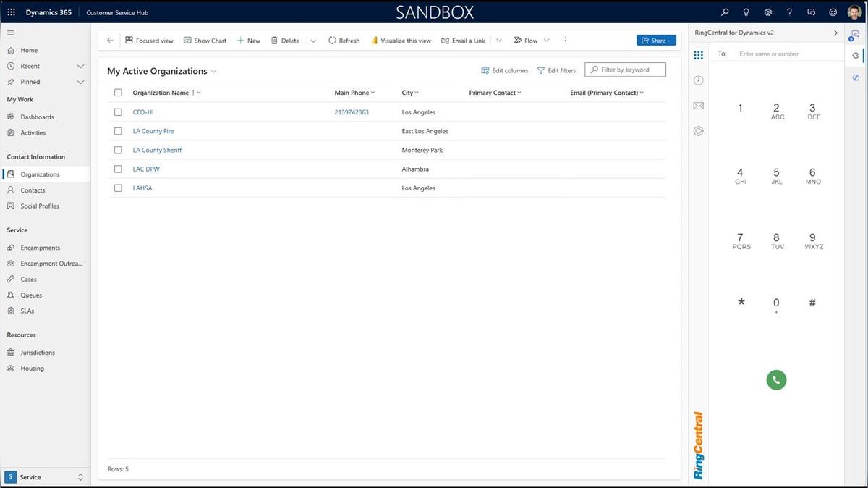Click the search magnifier in top bar
The height and width of the screenshot is (488, 868).
tap(725, 12)
